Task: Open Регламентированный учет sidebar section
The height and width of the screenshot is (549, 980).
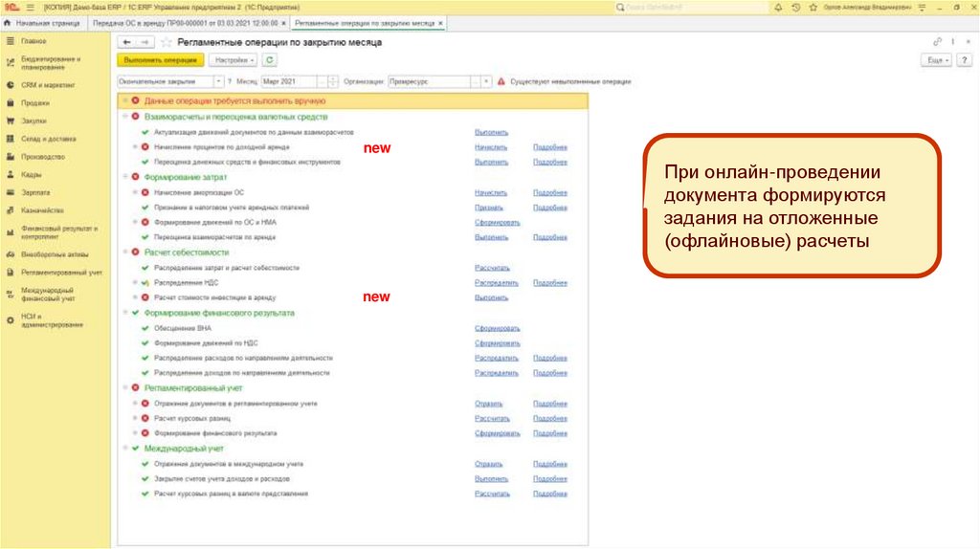Action: tap(61, 273)
